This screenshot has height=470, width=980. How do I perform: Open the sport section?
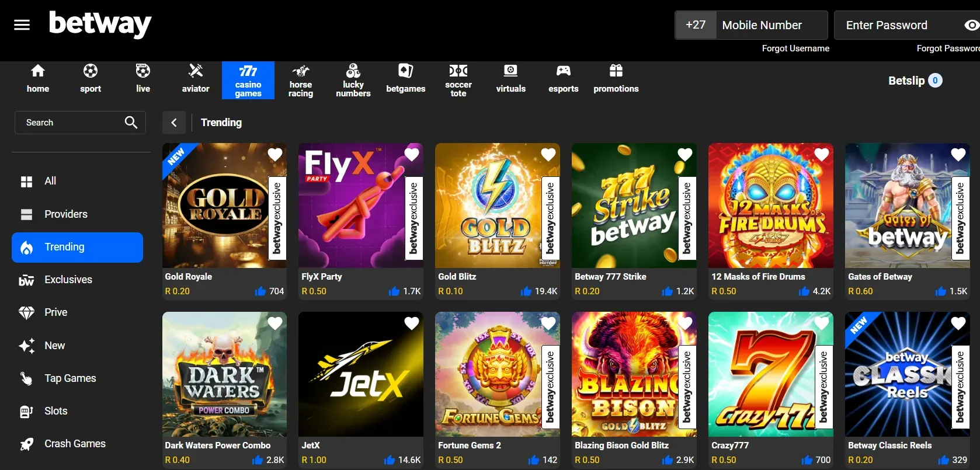click(91, 80)
